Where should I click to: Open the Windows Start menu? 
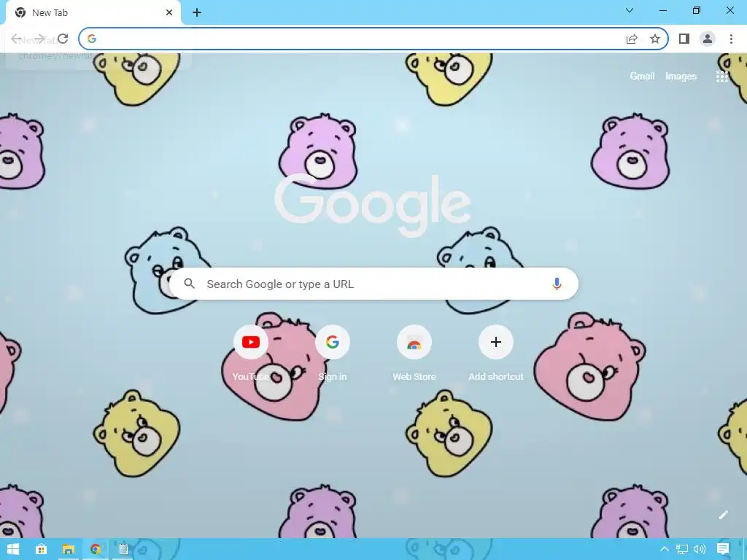[x=13, y=549]
